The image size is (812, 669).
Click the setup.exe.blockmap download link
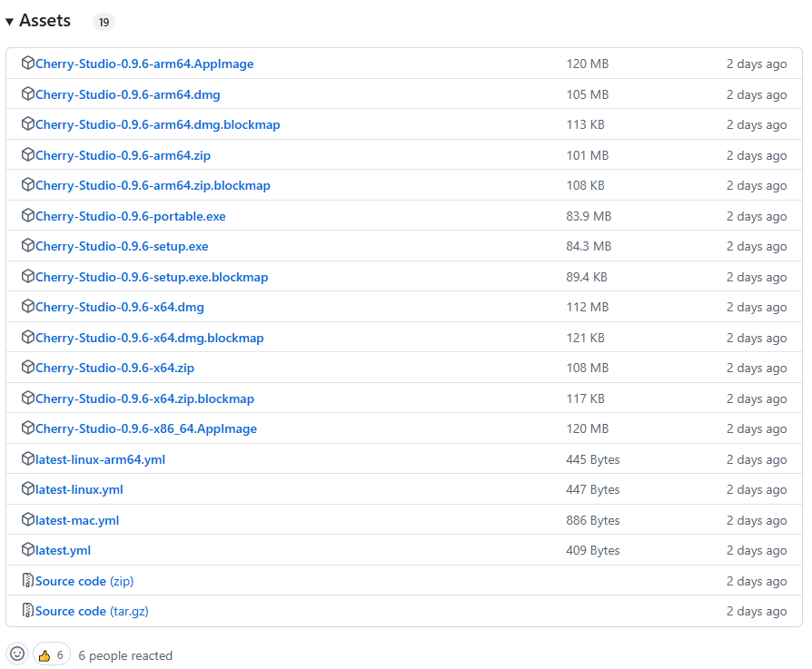click(x=152, y=277)
